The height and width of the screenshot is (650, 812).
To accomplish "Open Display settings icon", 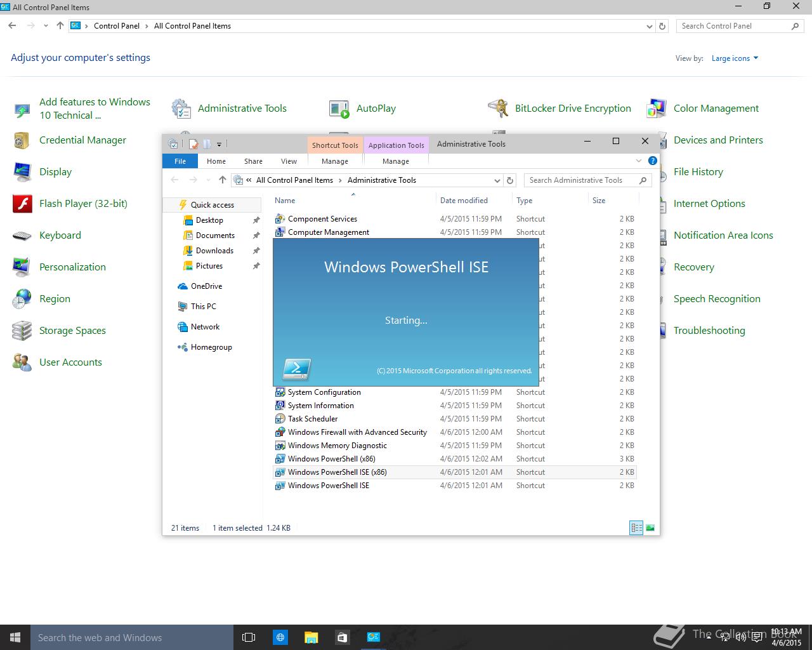I will click(22, 172).
